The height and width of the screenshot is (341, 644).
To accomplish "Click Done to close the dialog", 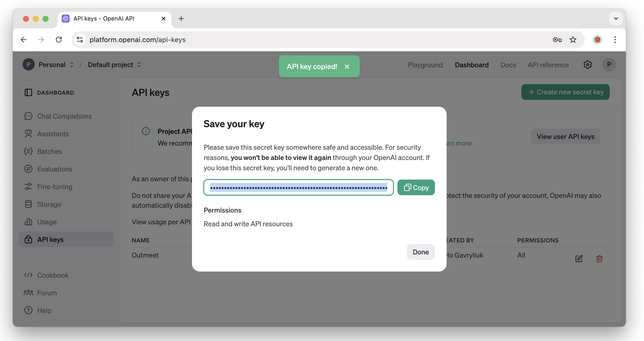I will (x=420, y=252).
